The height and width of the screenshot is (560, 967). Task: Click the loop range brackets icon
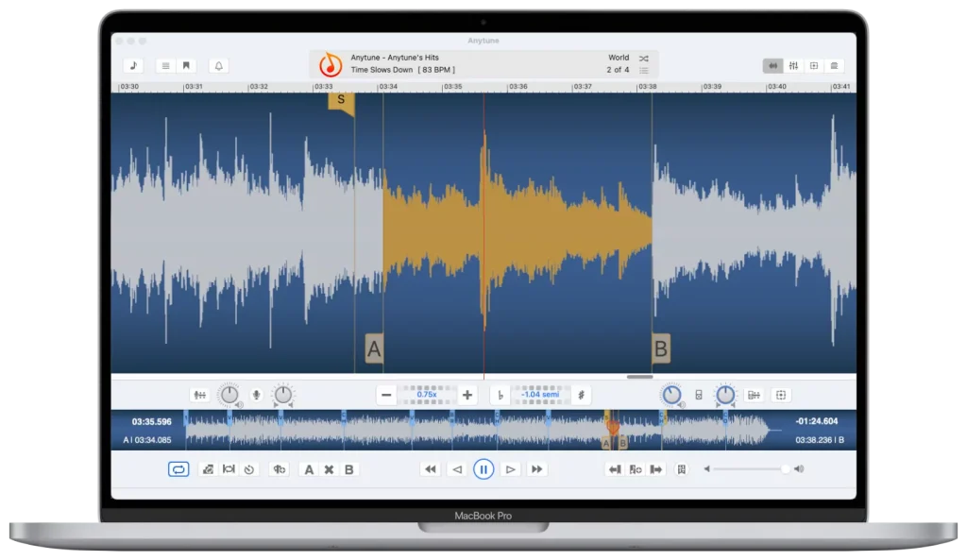229,469
